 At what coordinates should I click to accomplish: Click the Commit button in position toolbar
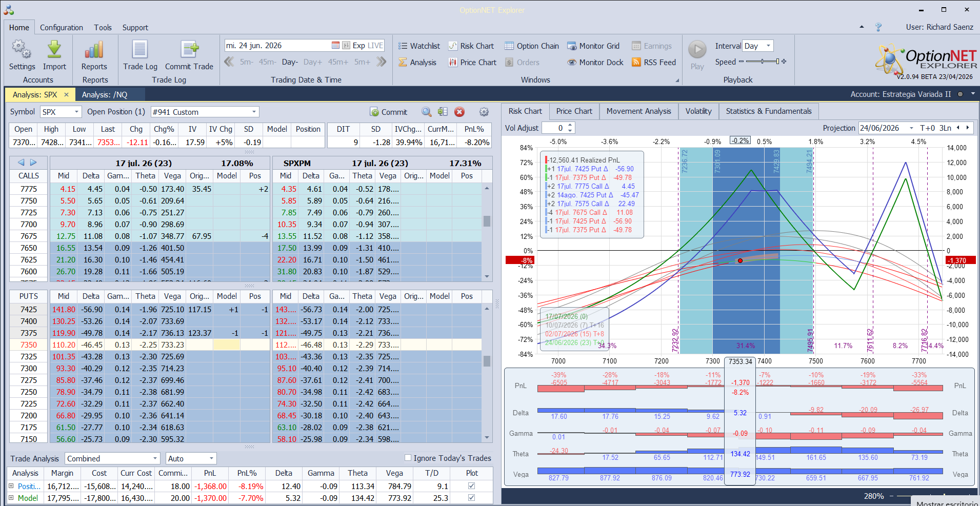pos(389,112)
